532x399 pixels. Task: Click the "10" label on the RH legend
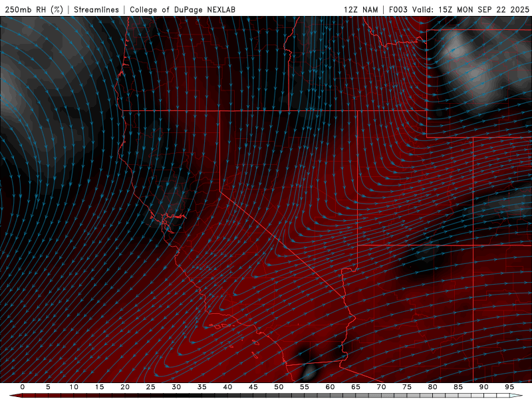[x=74, y=387]
